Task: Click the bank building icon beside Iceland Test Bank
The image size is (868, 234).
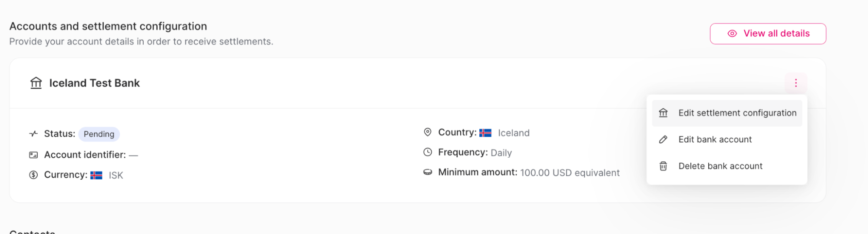Action: 36,82
